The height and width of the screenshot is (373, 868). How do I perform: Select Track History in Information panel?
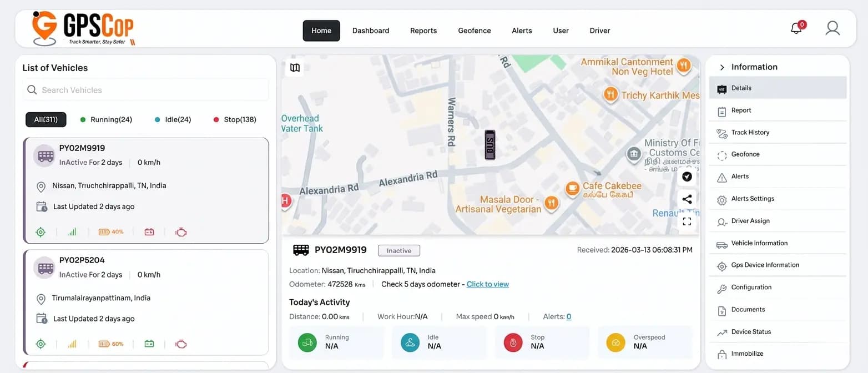778,132
